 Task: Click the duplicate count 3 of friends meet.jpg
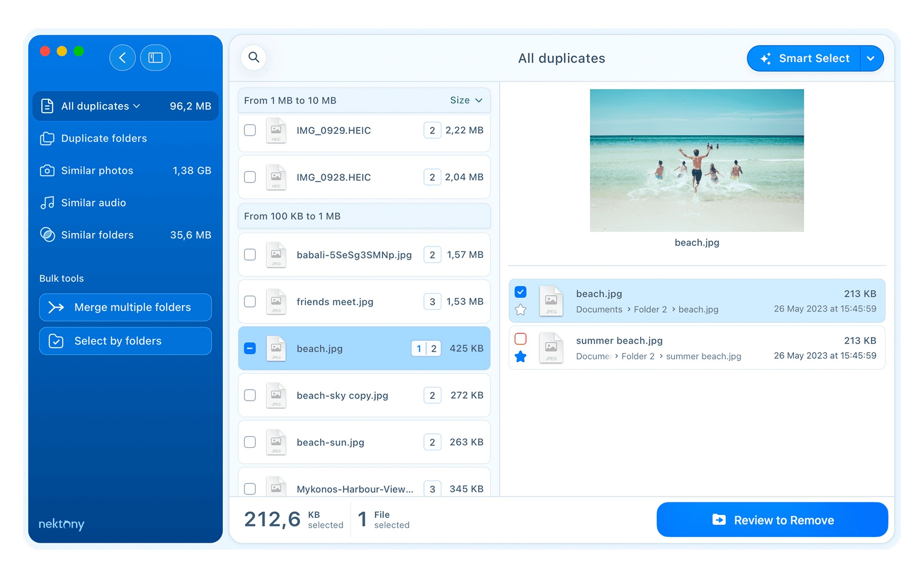coord(432,302)
